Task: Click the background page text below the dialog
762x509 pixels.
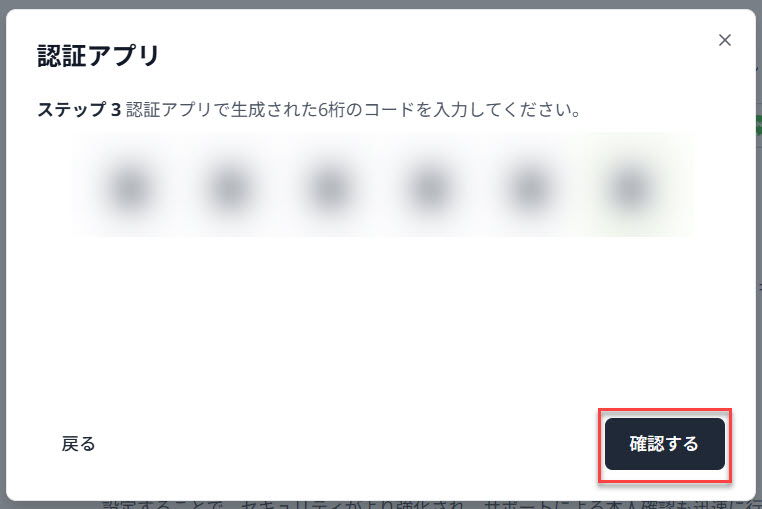Action: coord(430,505)
